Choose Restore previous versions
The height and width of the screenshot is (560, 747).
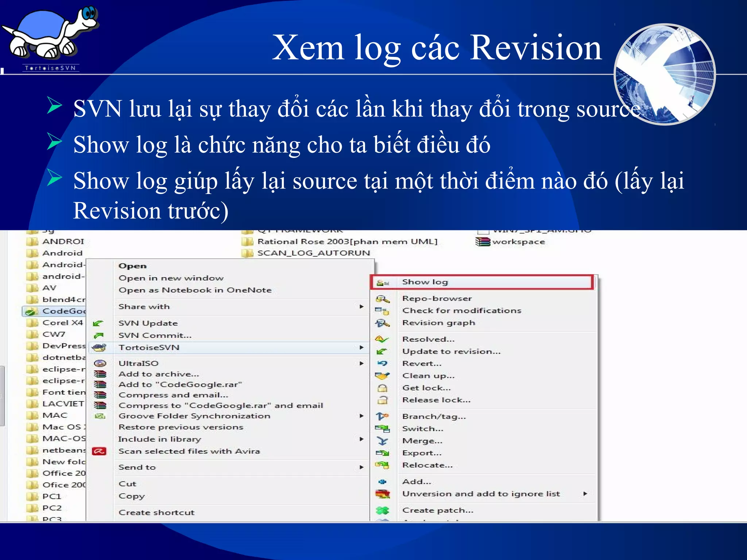point(181,427)
